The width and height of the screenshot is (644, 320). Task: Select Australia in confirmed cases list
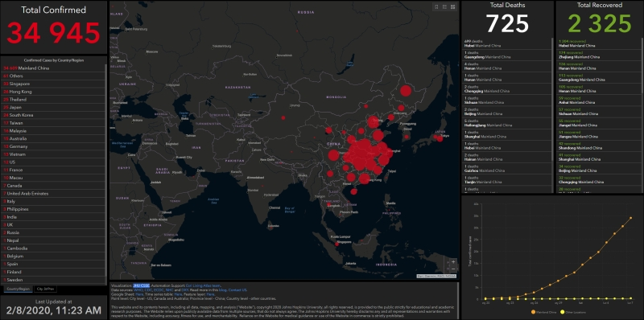tap(53, 138)
